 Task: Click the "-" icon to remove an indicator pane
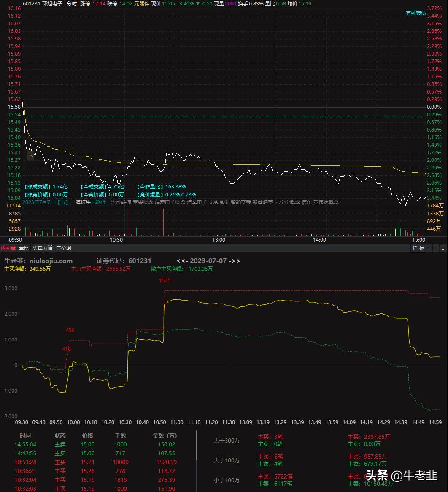pyautogui.click(x=435, y=248)
